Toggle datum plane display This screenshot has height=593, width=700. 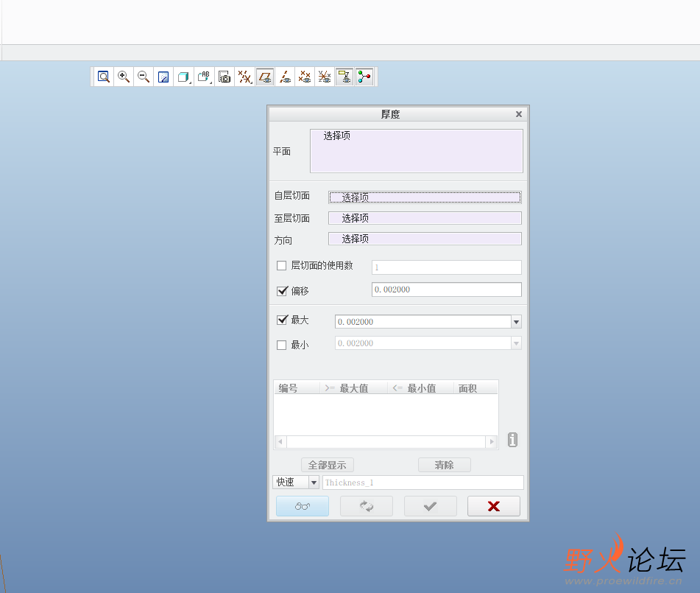point(265,77)
